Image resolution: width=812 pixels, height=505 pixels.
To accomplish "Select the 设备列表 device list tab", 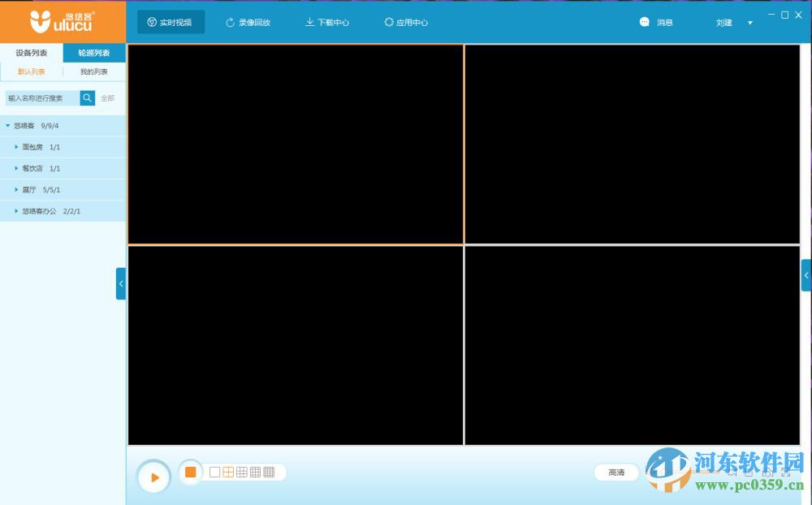I will (32, 53).
